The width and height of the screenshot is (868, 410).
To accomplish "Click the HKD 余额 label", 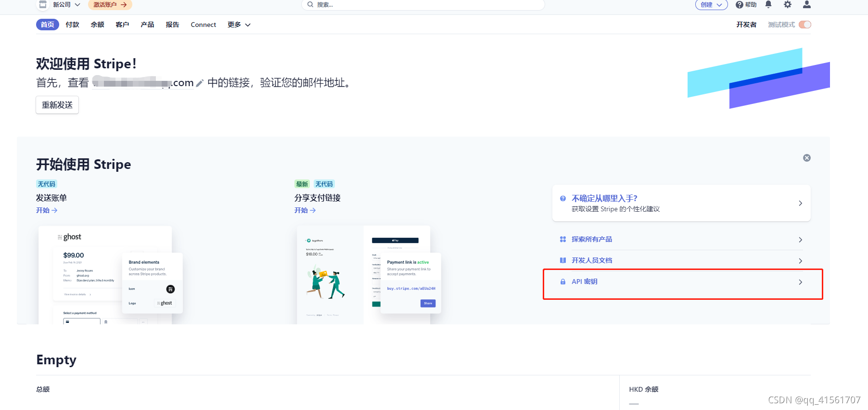I will 643,389.
